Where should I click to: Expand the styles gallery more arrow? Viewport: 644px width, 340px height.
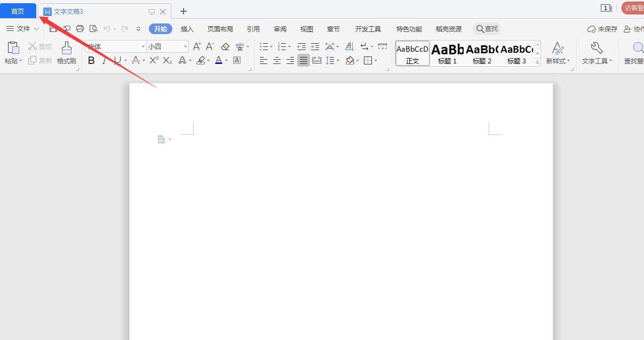click(538, 63)
